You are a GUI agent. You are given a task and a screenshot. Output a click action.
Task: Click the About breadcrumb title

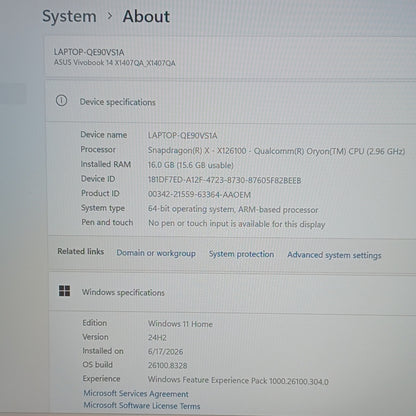pos(146,16)
